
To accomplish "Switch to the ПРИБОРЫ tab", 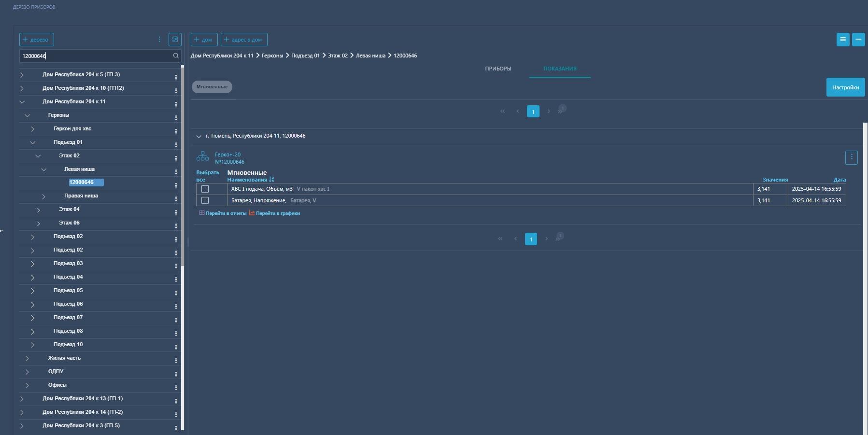I will click(x=498, y=69).
